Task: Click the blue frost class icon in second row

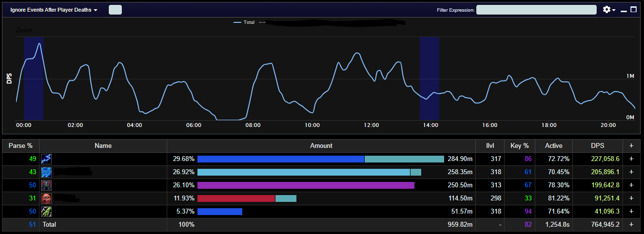Action: [46, 172]
